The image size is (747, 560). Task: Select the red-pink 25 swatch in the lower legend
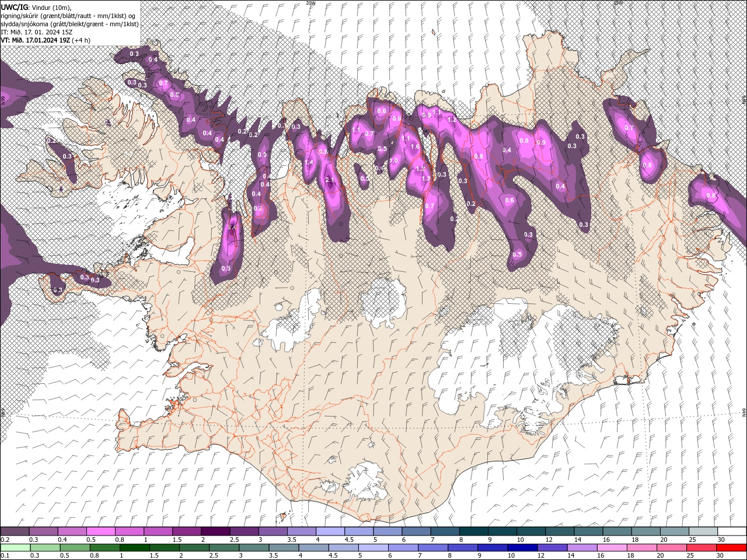click(x=701, y=548)
